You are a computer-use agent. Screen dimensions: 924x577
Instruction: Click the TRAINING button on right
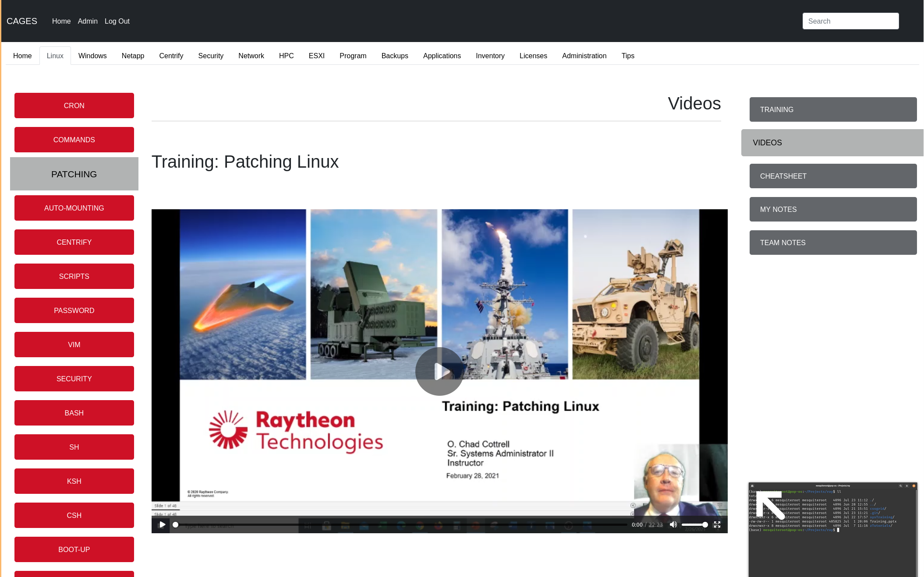(833, 109)
